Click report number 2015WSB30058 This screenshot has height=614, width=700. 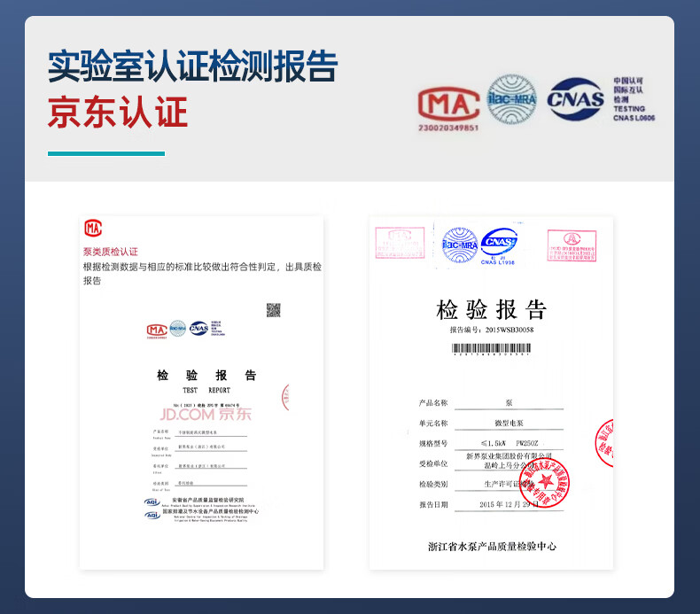pos(509,330)
